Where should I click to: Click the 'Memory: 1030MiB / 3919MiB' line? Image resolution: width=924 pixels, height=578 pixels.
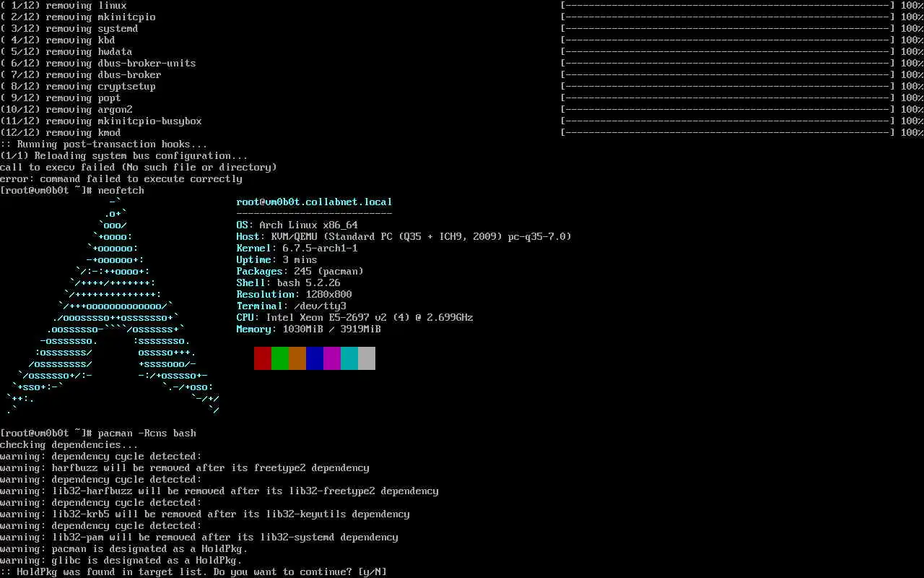(309, 329)
